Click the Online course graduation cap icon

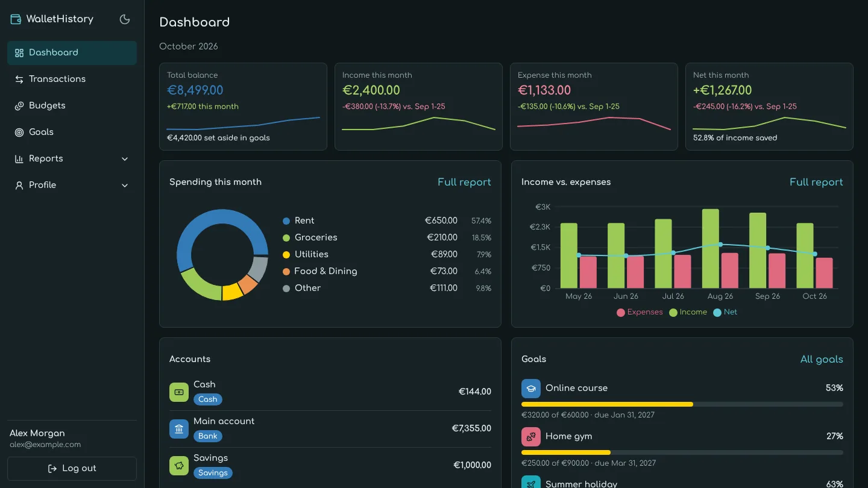(531, 389)
